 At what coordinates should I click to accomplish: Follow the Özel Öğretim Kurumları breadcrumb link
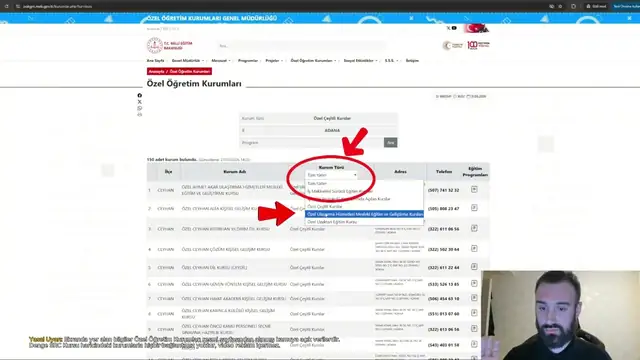(x=190, y=71)
